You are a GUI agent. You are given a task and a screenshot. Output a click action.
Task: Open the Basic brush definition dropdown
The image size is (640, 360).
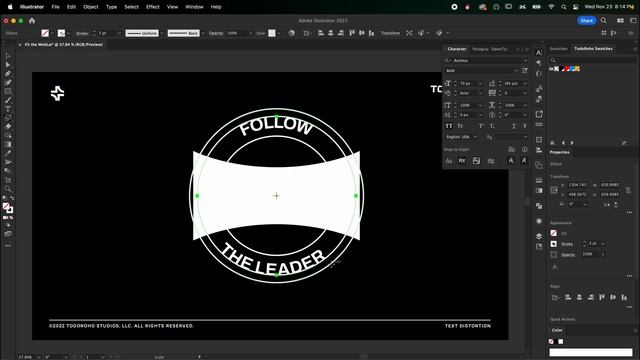tap(203, 33)
